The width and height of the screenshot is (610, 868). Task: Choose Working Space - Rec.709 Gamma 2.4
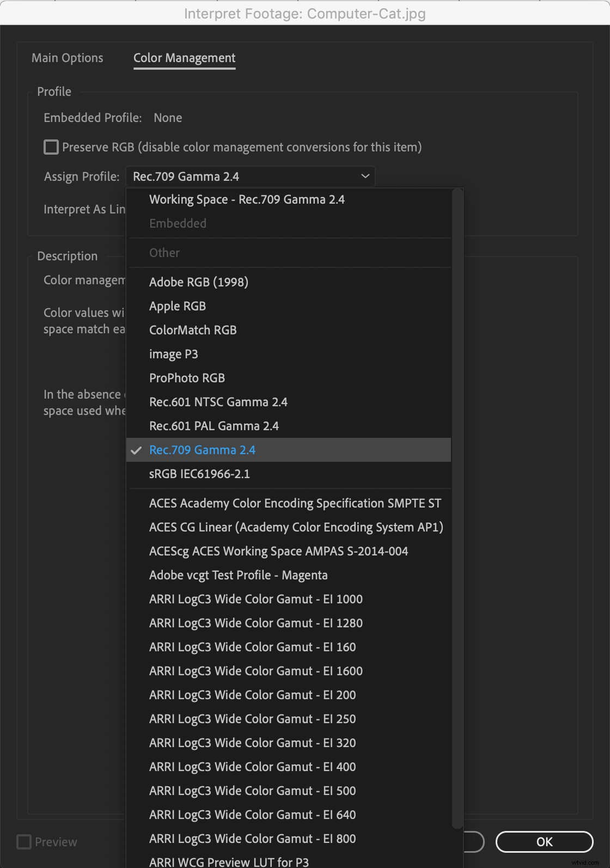pyautogui.click(x=289, y=199)
